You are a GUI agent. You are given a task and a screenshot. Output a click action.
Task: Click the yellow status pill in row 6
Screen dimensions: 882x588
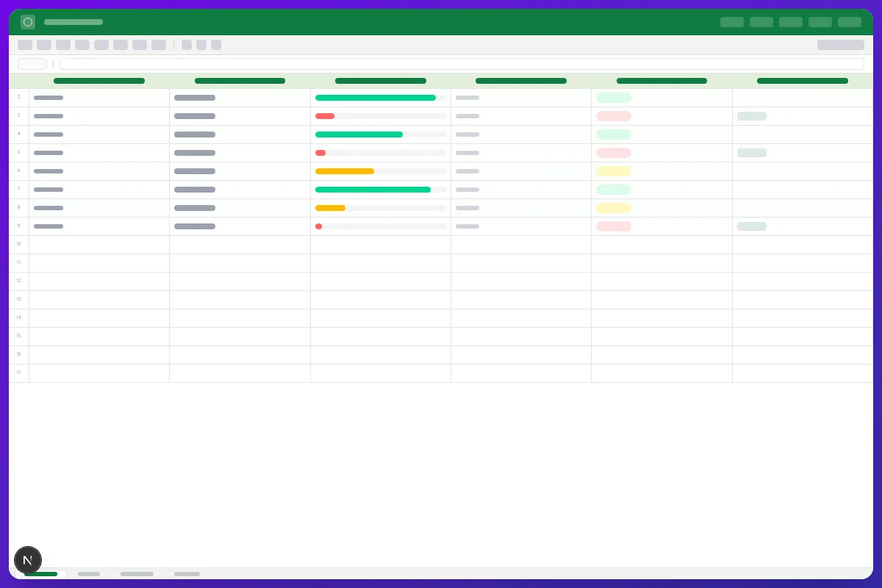coord(614,171)
